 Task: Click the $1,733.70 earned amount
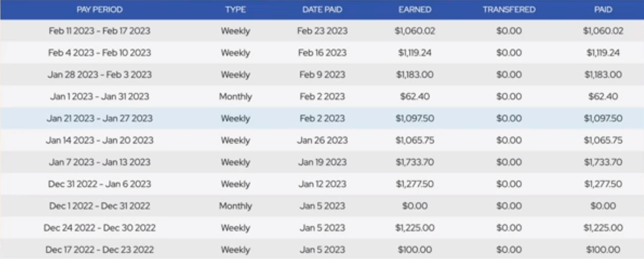[x=415, y=162]
